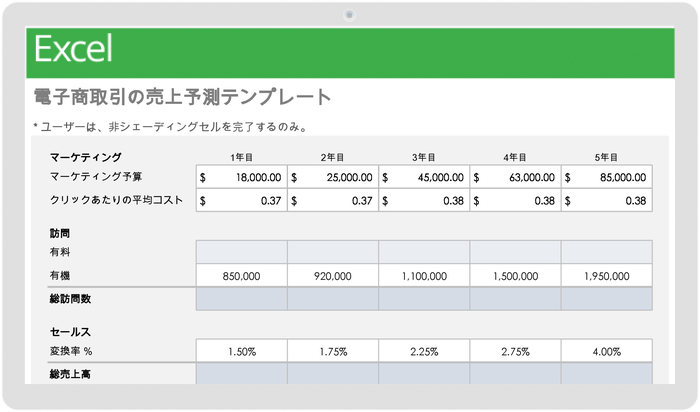Click the 1年目 average cost per click cell
The width and height of the screenshot is (700, 412).
tap(242, 200)
